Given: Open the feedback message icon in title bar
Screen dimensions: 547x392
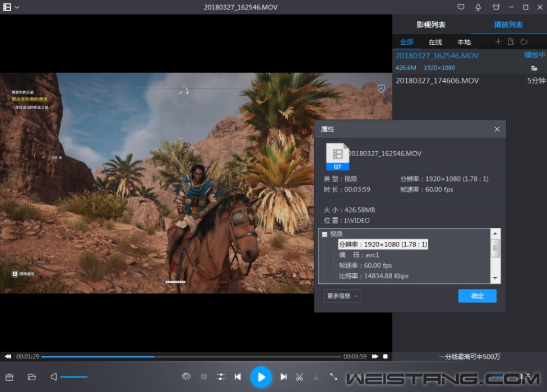Looking at the screenshot, I should tap(461, 7).
